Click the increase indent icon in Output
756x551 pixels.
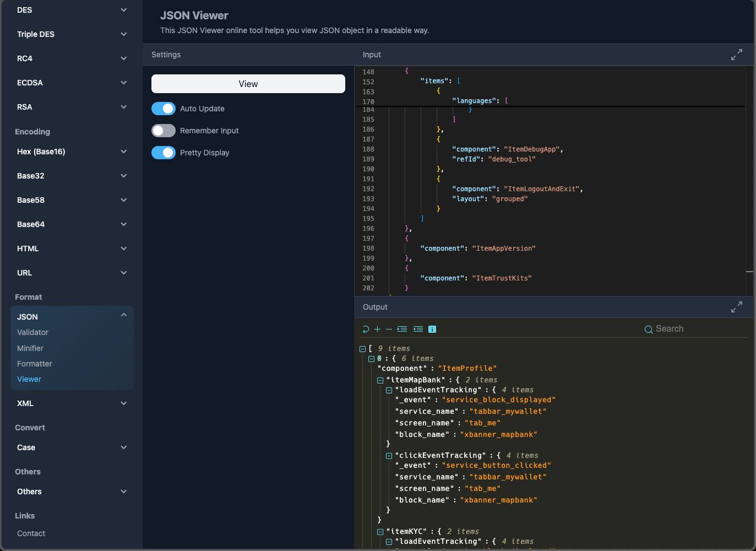tap(403, 329)
